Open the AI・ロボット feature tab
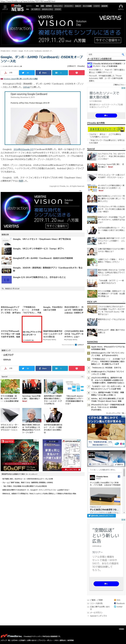 tap(36, 9)
